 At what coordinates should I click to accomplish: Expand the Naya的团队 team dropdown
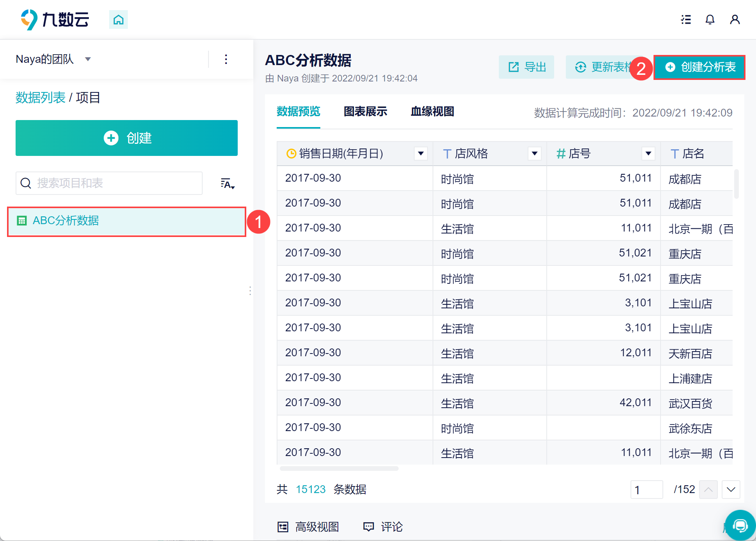[x=88, y=59]
